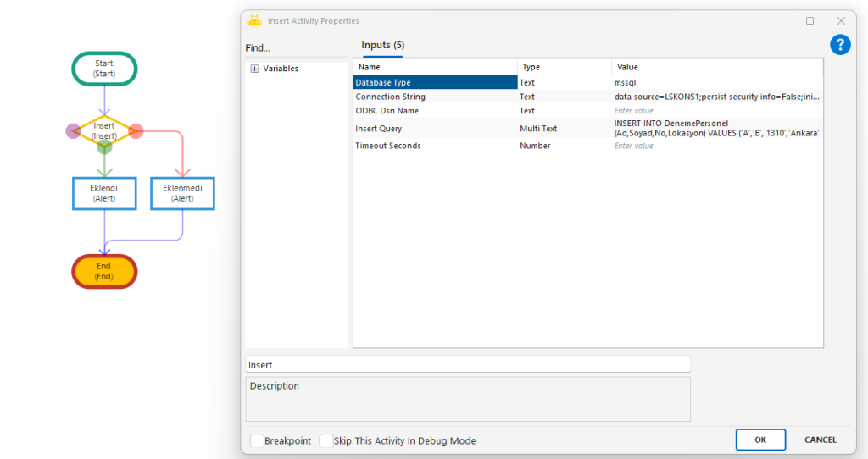Viewport: 868px width, 459px height.
Task: Click the ODBC Dsn Name value field
Action: pyautogui.click(x=716, y=111)
